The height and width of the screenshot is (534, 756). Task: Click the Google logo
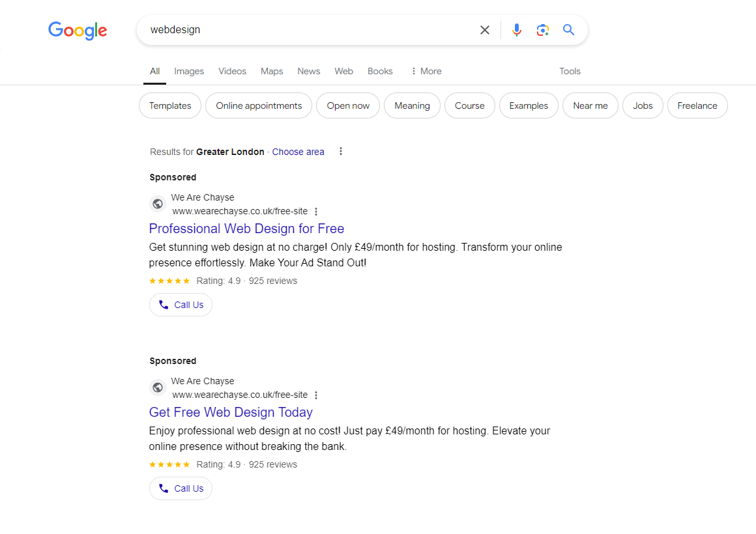tap(78, 31)
